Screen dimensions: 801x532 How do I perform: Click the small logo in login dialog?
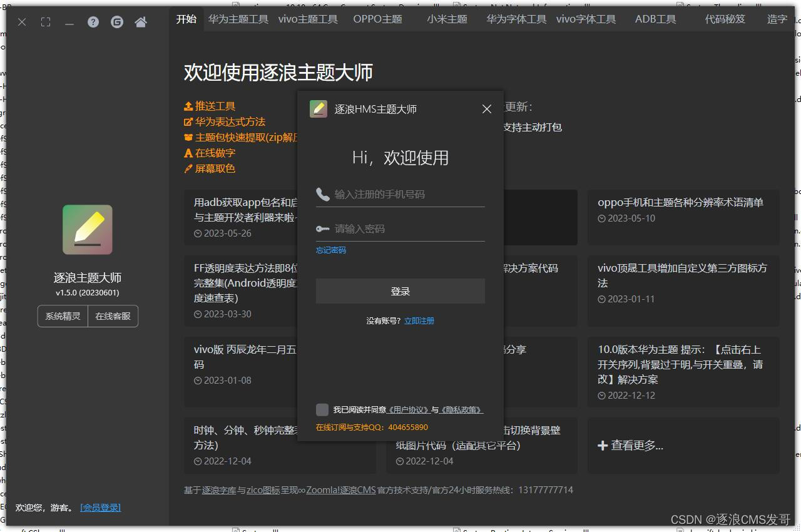[319, 109]
